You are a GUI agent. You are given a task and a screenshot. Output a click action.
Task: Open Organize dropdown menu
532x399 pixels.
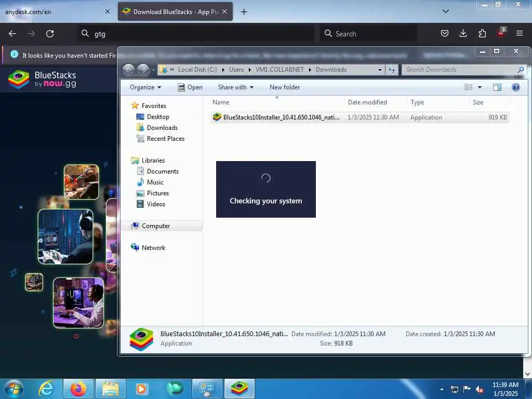coord(145,87)
